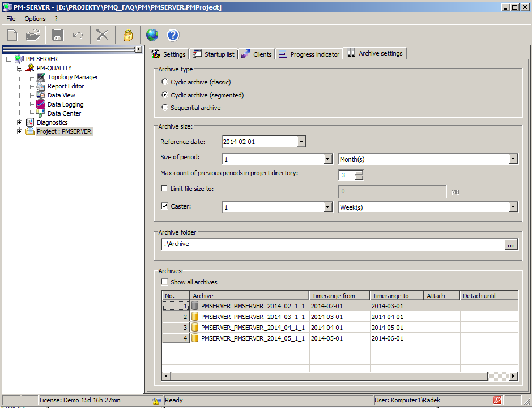
Task: Enable Limit file size to checkbox
Action: coord(164,188)
